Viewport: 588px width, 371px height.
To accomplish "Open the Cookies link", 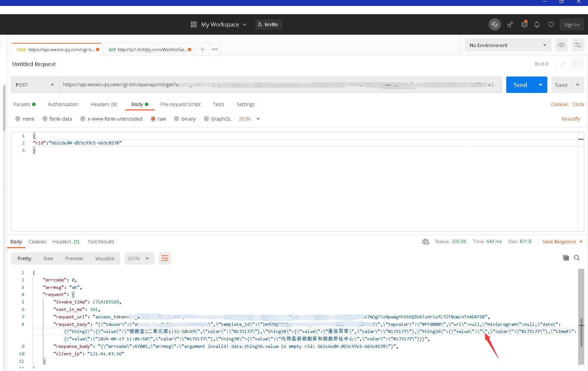I will pyautogui.click(x=560, y=104).
